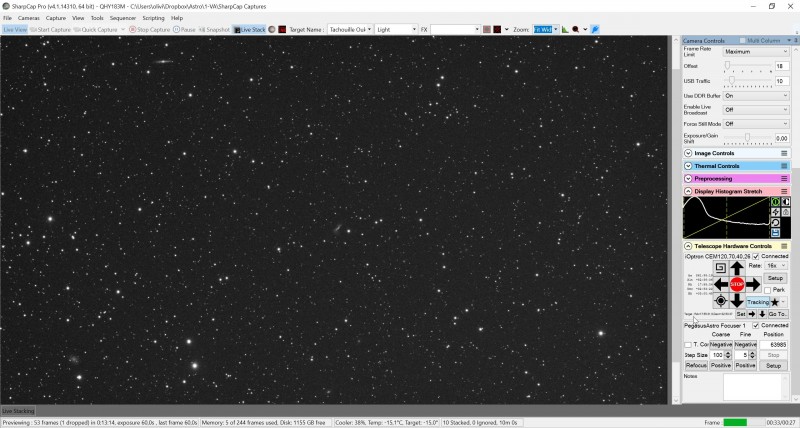This screenshot has width=800, height=428.
Task: Click the Offset value field
Action: click(782, 66)
